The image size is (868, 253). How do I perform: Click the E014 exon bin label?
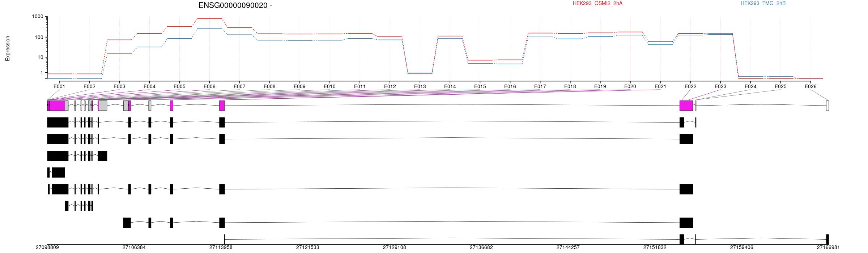coord(450,86)
